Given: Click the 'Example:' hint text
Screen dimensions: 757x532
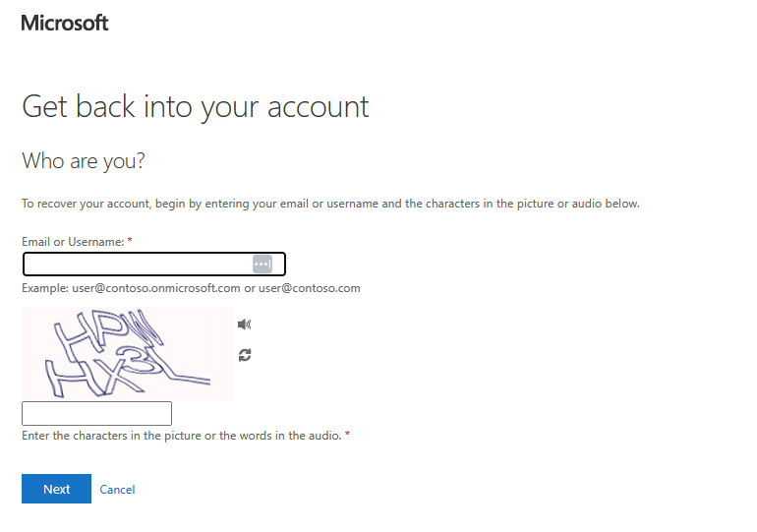Looking at the screenshot, I should pyautogui.click(x=45, y=289).
